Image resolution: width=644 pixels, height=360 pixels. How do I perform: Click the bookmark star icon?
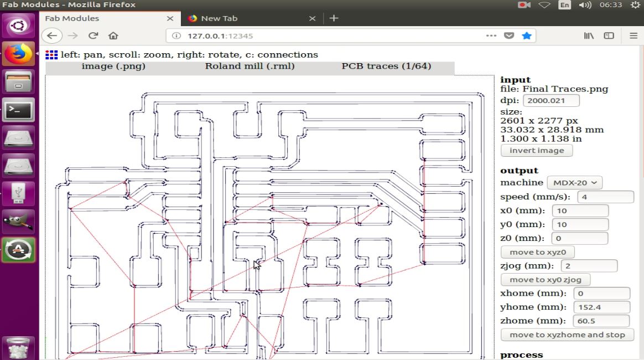(x=527, y=36)
